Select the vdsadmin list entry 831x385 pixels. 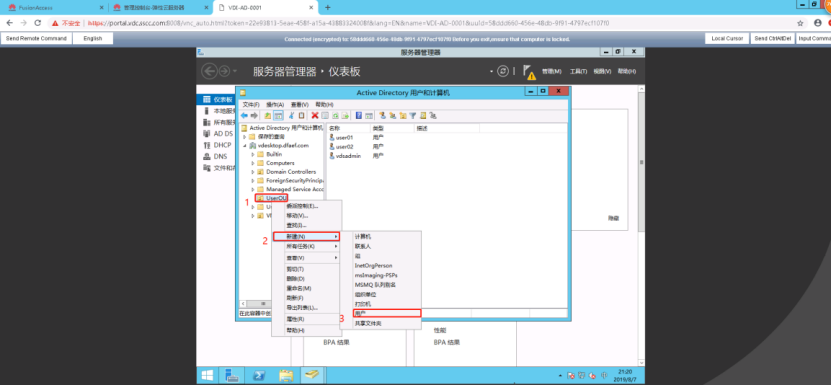344,156
